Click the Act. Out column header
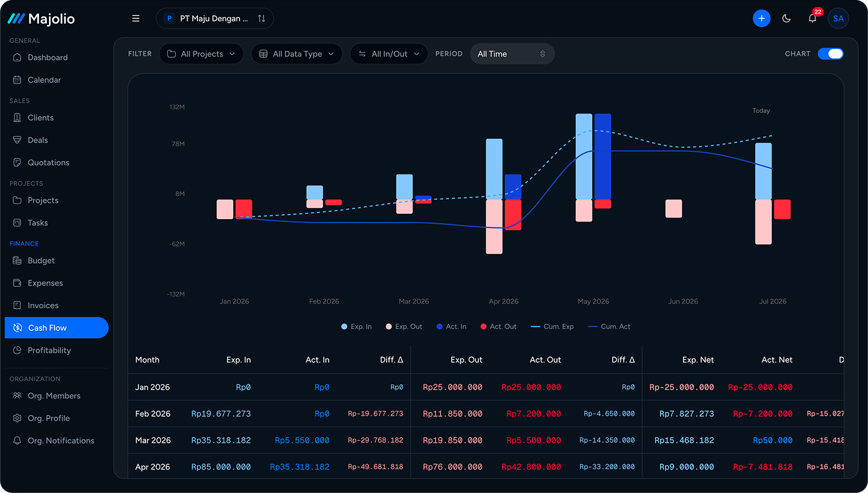Screen dimensions: 868x493 point(545,360)
